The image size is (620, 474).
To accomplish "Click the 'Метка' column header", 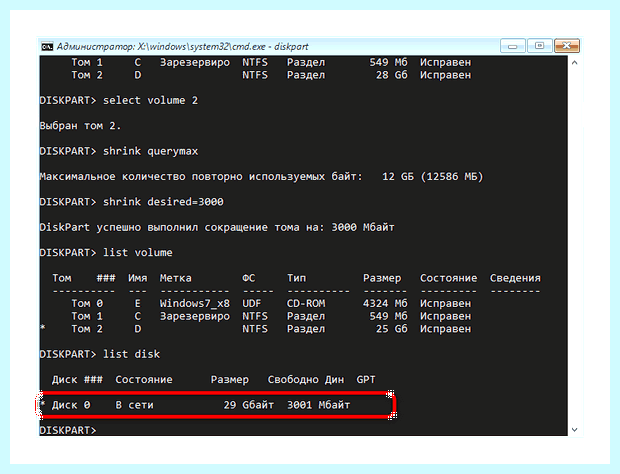I will click(176, 278).
